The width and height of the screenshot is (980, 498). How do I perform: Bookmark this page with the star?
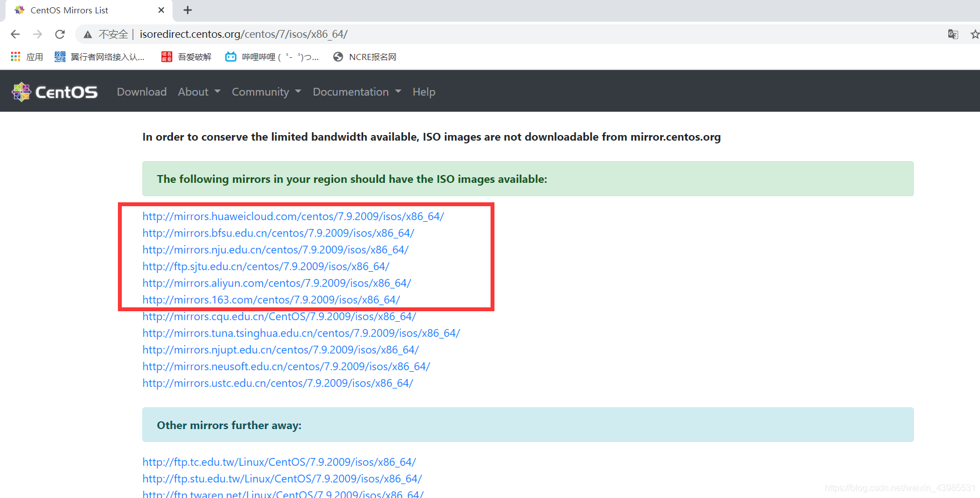tap(975, 34)
